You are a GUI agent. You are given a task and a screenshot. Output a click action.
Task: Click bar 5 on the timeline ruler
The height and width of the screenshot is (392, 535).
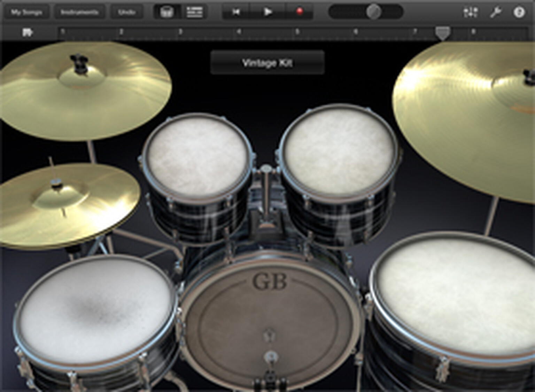297,32
